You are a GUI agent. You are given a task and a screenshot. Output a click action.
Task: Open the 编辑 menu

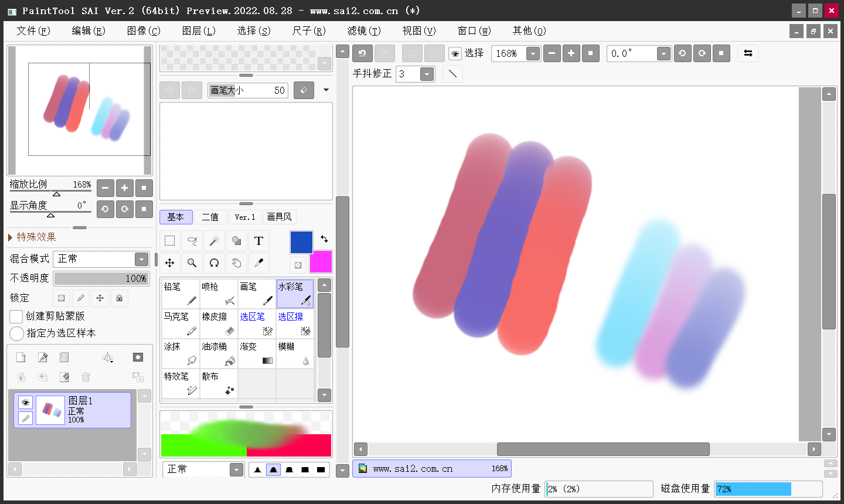(x=89, y=30)
